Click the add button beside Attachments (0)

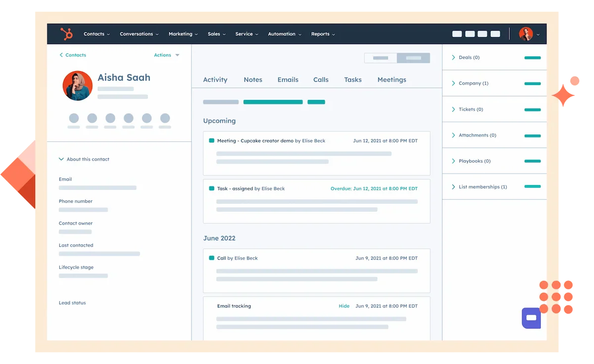[533, 135]
